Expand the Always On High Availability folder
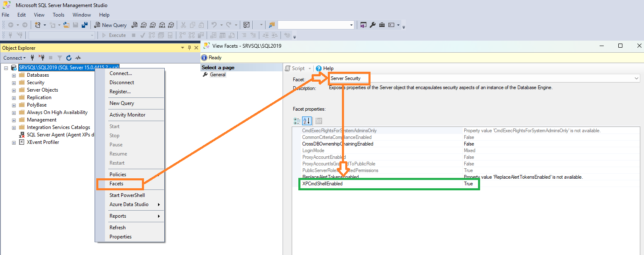644x255 pixels. point(14,112)
